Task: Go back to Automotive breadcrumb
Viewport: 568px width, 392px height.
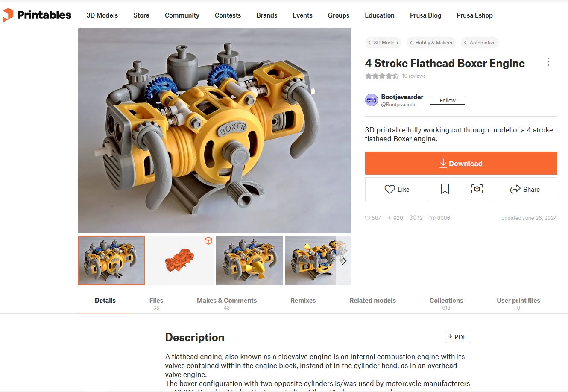Action: coord(480,43)
